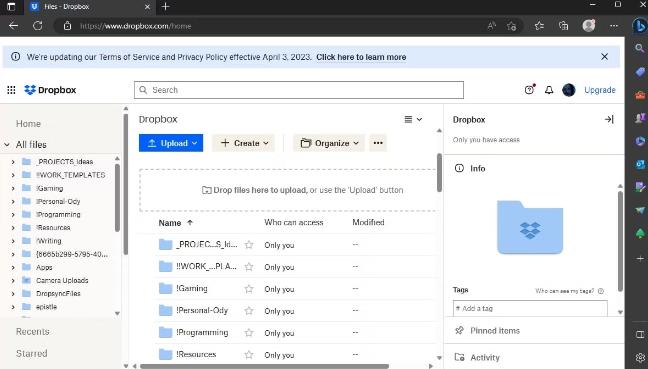Image resolution: width=648 pixels, height=369 pixels.
Task: Open Click here to learn more link
Action: (x=361, y=57)
